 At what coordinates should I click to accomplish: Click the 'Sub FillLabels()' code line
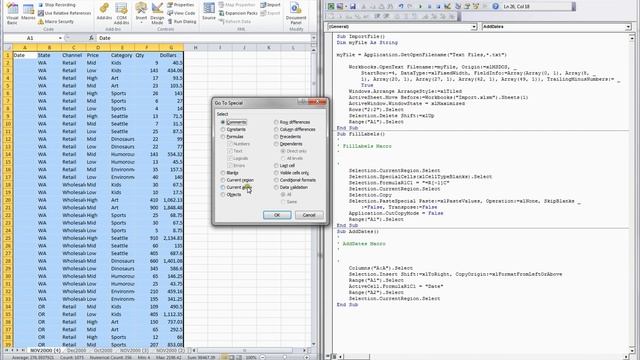(x=360, y=134)
